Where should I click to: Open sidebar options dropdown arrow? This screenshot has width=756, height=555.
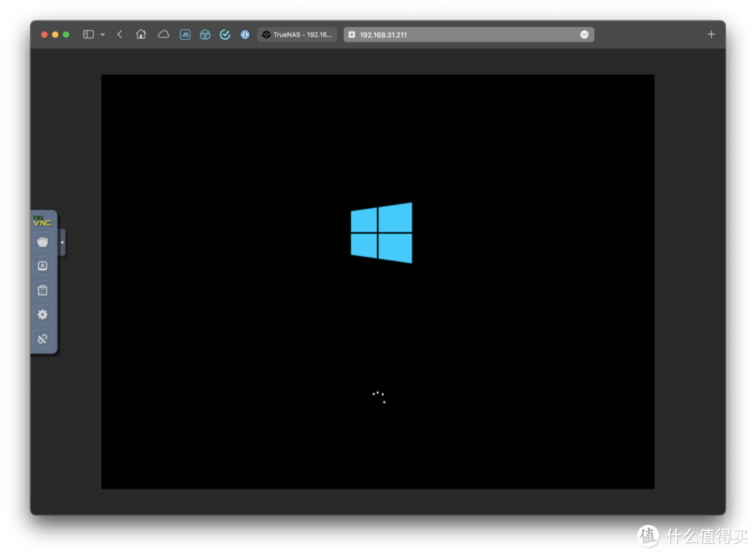point(103,34)
